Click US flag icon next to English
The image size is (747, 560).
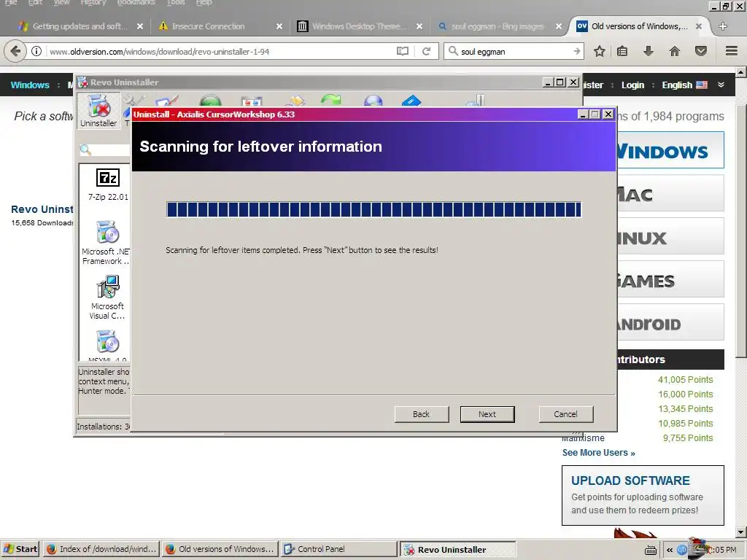click(702, 85)
